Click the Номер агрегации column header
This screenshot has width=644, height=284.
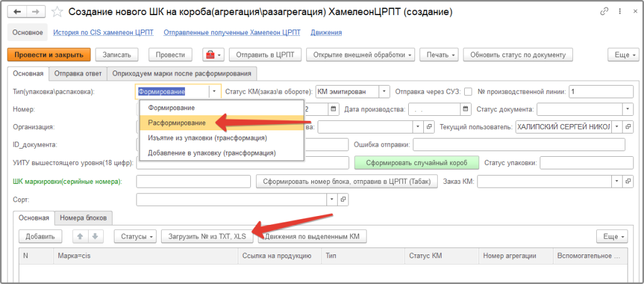[516, 256]
